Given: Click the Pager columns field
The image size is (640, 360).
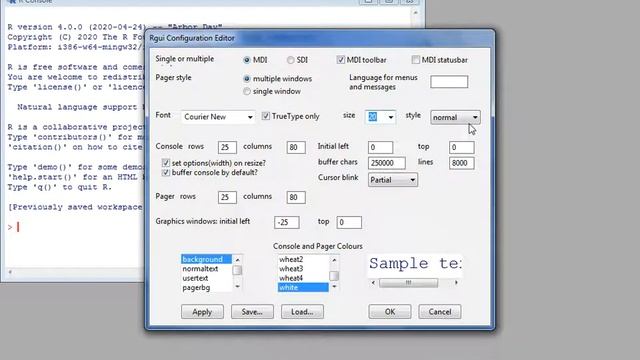Looking at the screenshot, I should (296, 198).
